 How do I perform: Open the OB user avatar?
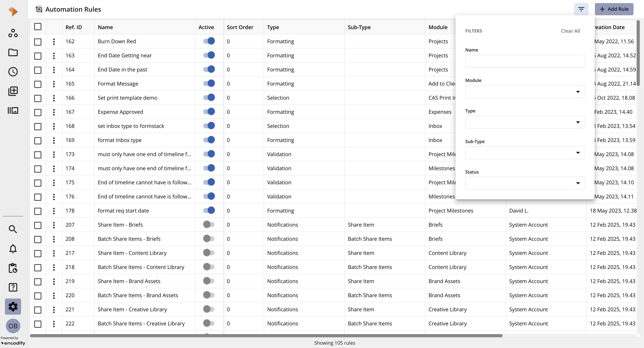click(13, 326)
